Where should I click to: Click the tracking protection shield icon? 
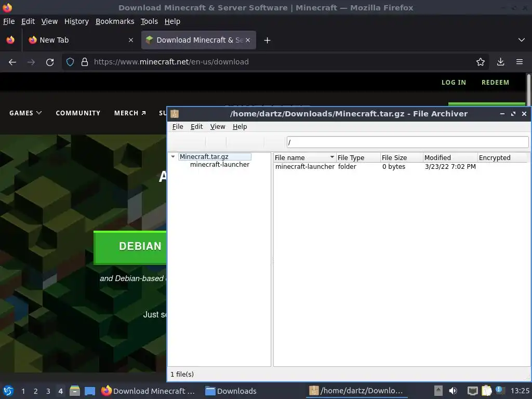[x=70, y=62]
